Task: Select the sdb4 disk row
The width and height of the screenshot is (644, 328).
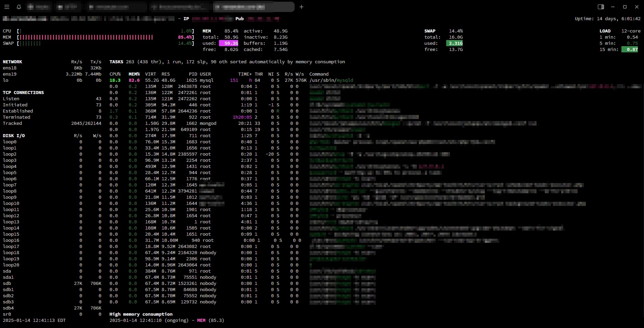Action: 52,308
